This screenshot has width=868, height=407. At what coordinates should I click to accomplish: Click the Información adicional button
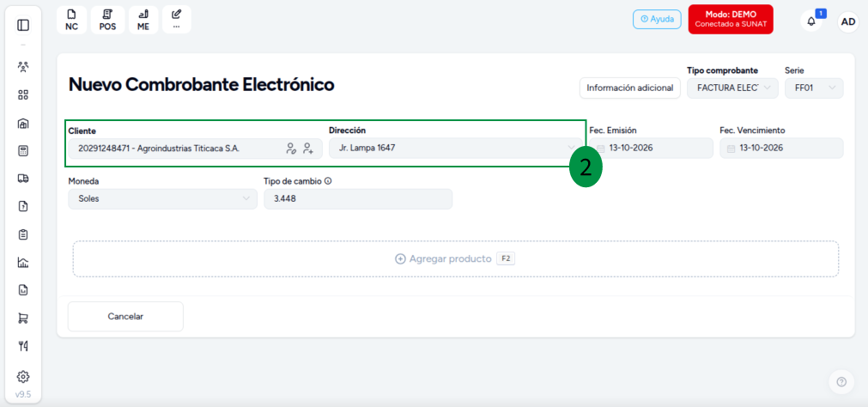[x=630, y=88]
